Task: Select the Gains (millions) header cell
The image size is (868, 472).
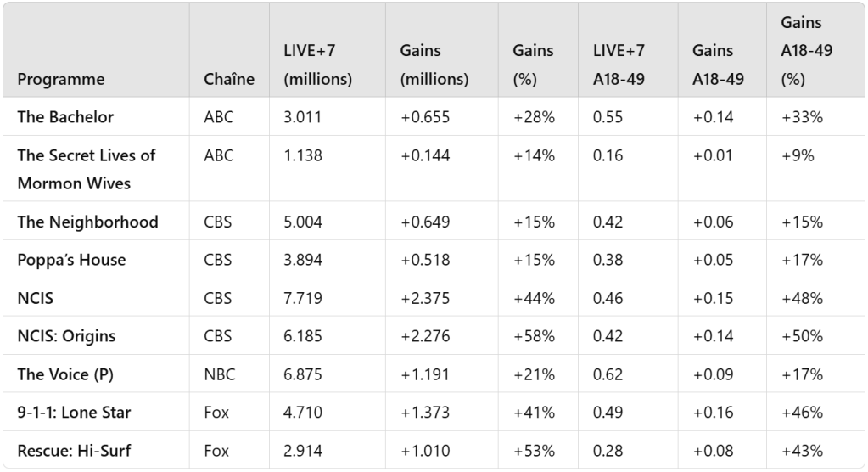Action: [x=434, y=65]
